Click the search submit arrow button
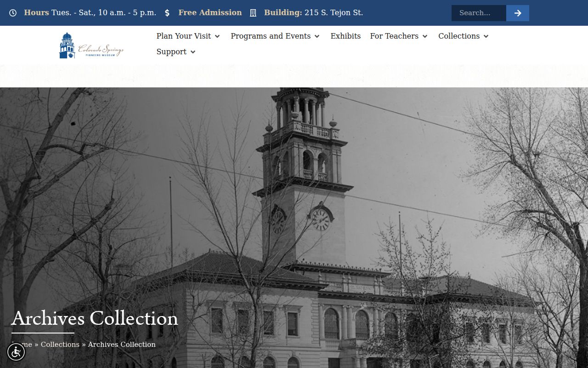This screenshot has height=368, width=588. coord(518,13)
